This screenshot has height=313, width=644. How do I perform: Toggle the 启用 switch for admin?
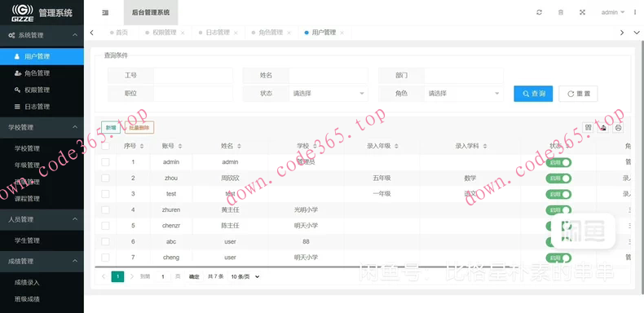coord(558,162)
